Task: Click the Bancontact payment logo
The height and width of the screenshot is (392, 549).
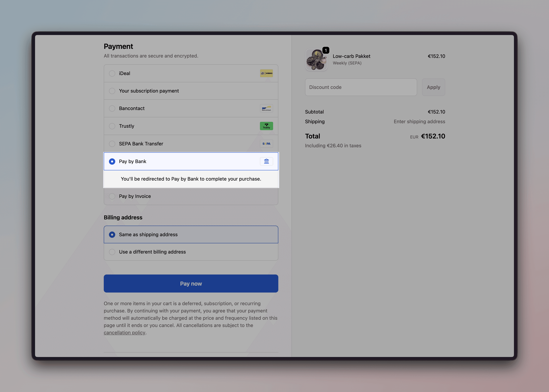Action: [x=267, y=108]
